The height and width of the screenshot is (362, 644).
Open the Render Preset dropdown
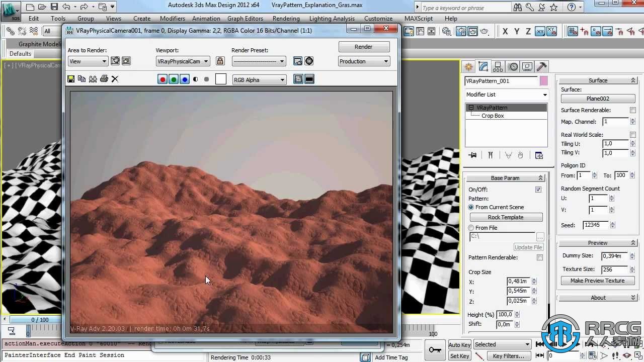pyautogui.click(x=259, y=61)
